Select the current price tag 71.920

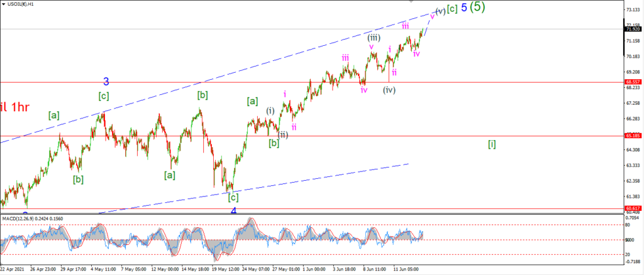click(633, 29)
